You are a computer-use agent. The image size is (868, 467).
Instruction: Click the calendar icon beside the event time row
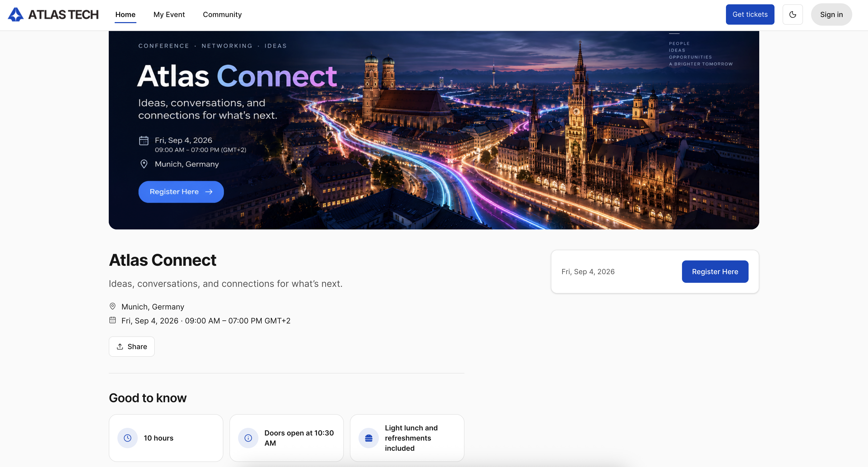[113, 320]
